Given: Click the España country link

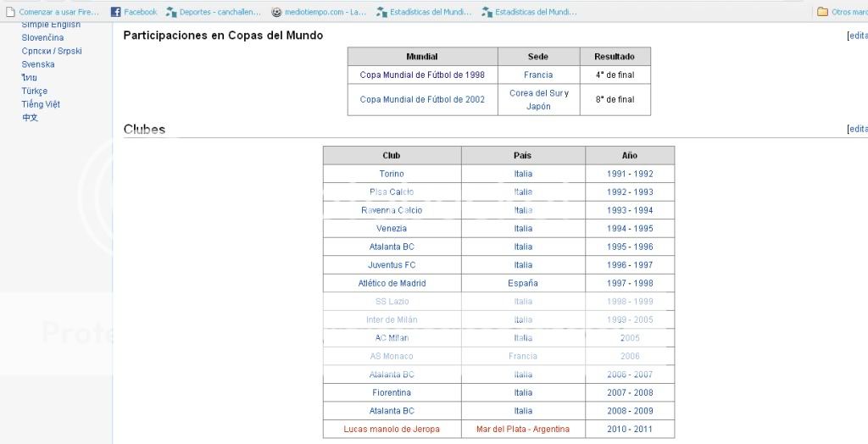Looking at the screenshot, I should [523, 283].
